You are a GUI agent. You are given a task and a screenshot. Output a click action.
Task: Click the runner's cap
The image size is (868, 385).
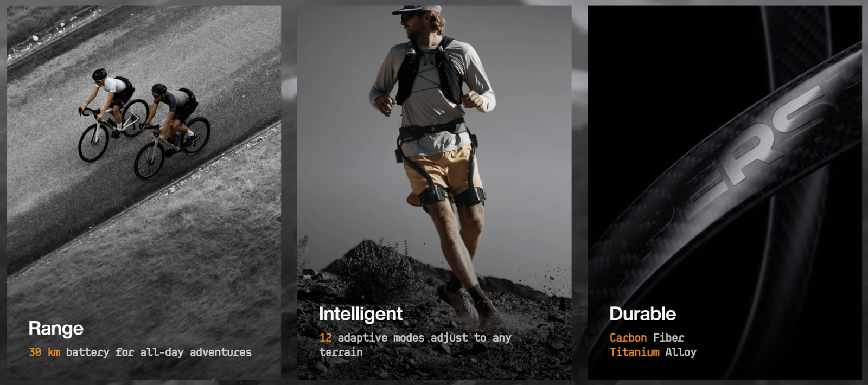(417, 9)
